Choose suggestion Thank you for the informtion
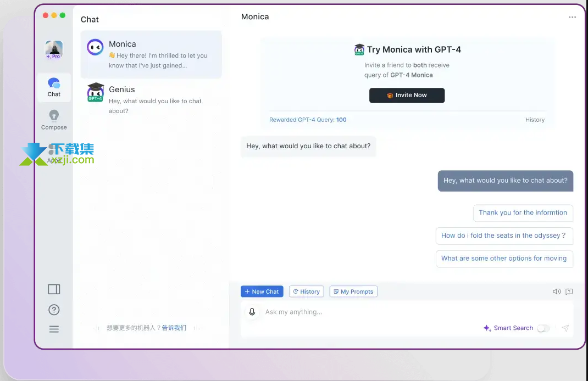588x381 pixels. [x=523, y=213]
